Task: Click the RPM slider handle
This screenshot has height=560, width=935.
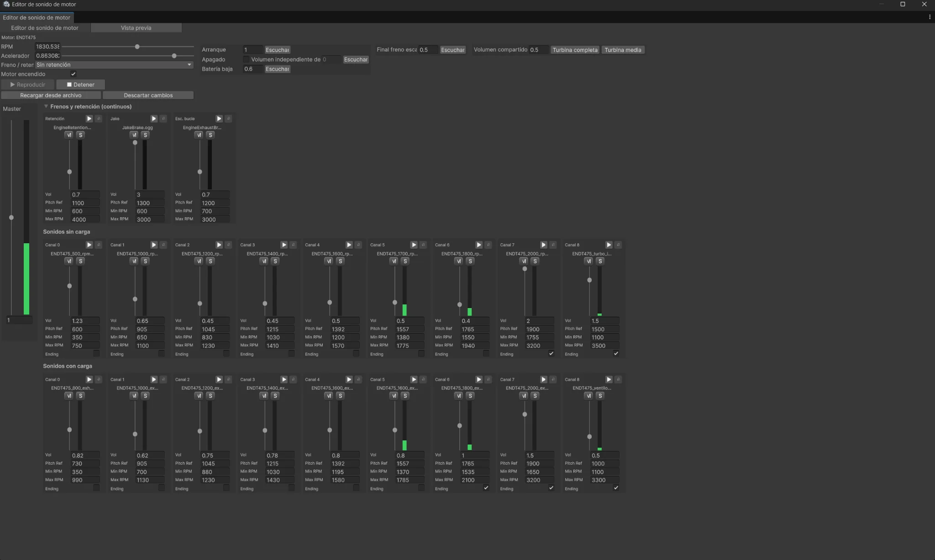Action: [137, 47]
